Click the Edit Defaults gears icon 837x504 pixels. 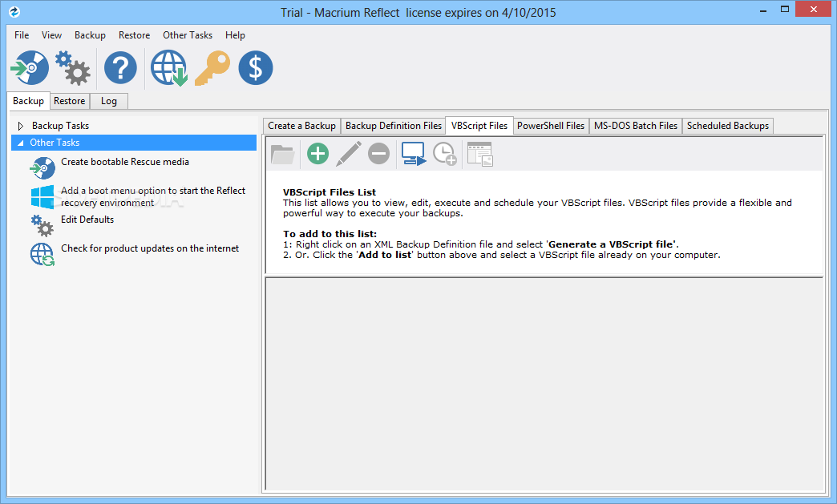(x=42, y=226)
